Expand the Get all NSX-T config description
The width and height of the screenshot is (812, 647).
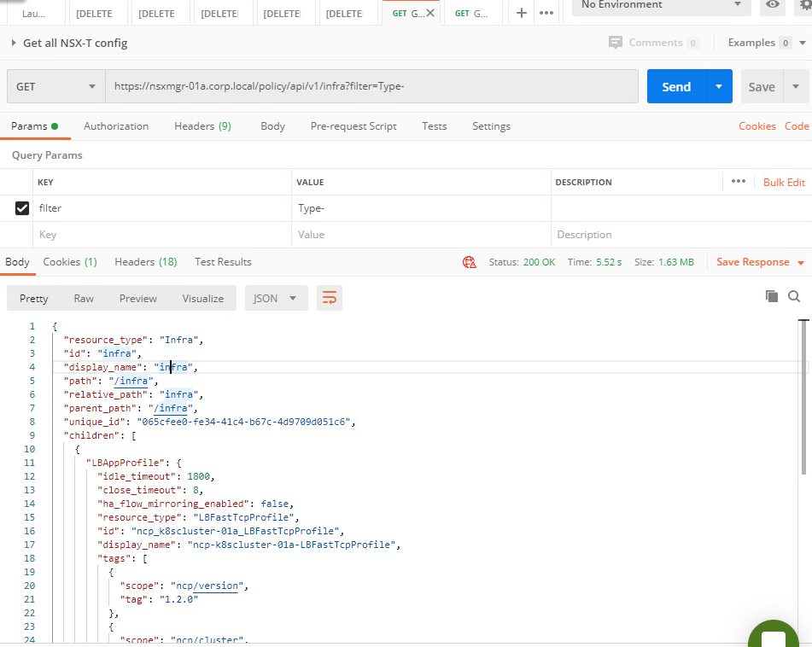point(14,43)
